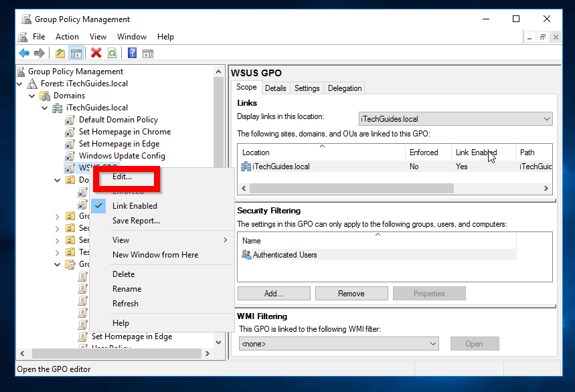Select the iTechGuides.local location row
This screenshot has width=575, height=392.
click(396, 167)
